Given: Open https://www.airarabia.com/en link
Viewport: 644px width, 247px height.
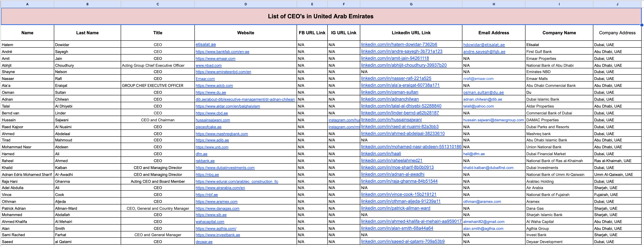Looking at the screenshot, I should (220, 188).
